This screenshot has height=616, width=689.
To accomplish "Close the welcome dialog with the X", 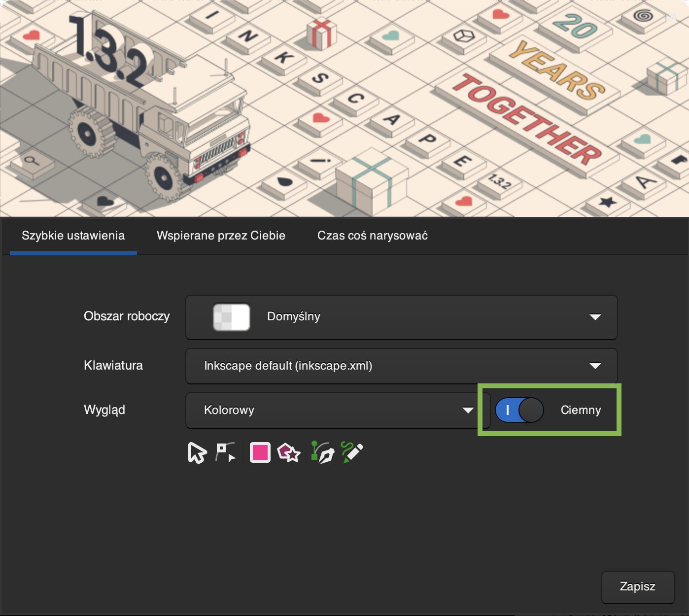I will [673, 16].
